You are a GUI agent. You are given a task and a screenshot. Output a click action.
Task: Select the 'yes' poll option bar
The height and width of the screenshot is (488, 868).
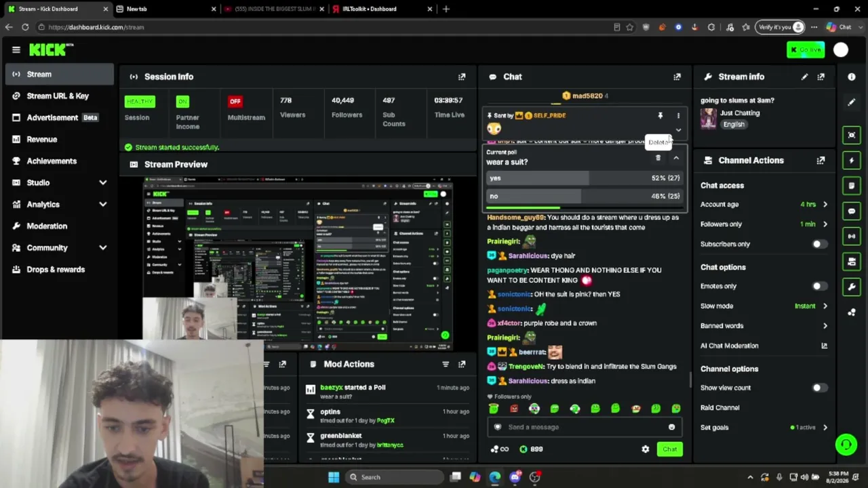point(584,178)
